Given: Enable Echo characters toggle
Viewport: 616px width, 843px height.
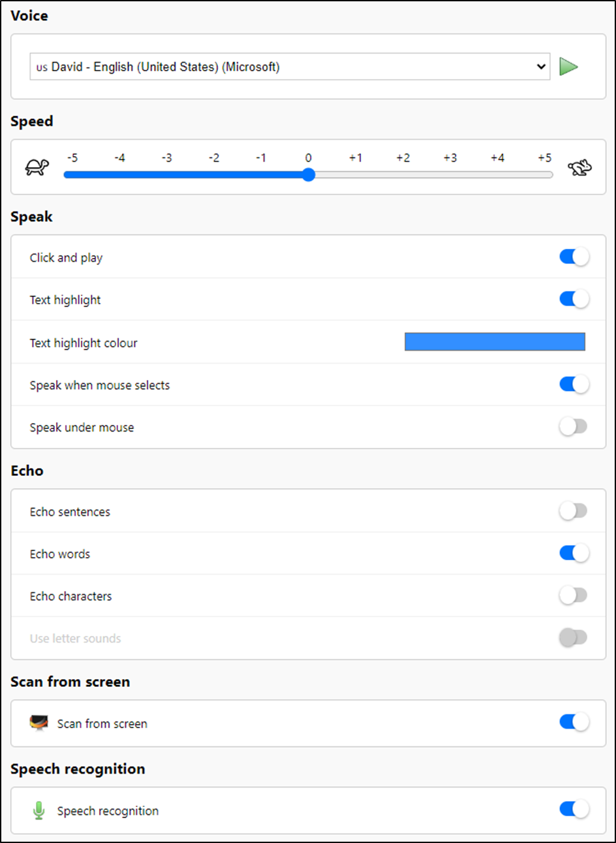Looking at the screenshot, I should point(574,596).
